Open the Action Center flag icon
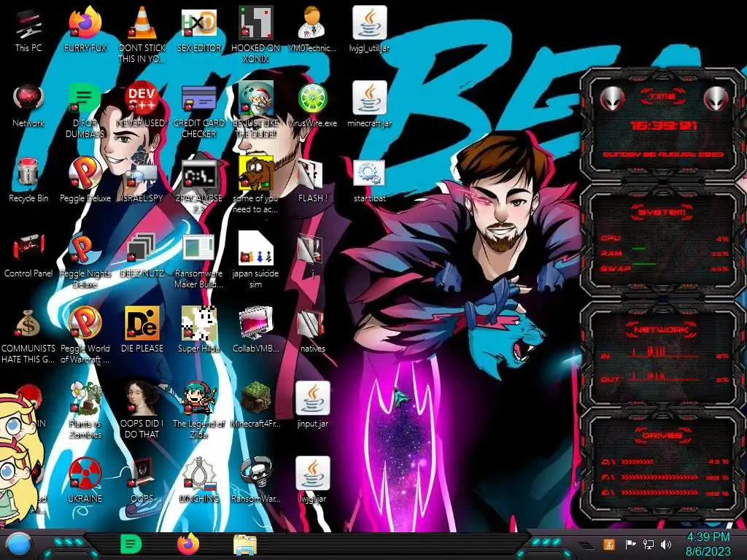This screenshot has height=560, width=747. pyautogui.click(x=630, y=544)
